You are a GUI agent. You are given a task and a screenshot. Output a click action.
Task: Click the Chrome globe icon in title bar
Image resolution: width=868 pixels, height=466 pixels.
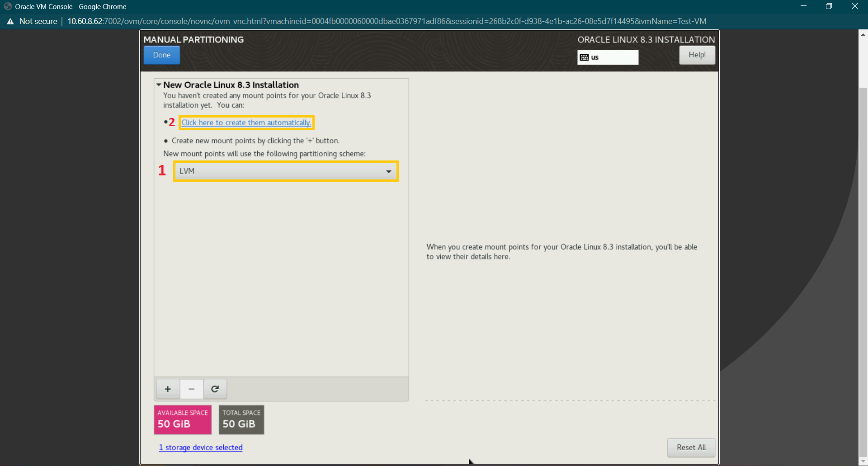click(x=8, y=6)
